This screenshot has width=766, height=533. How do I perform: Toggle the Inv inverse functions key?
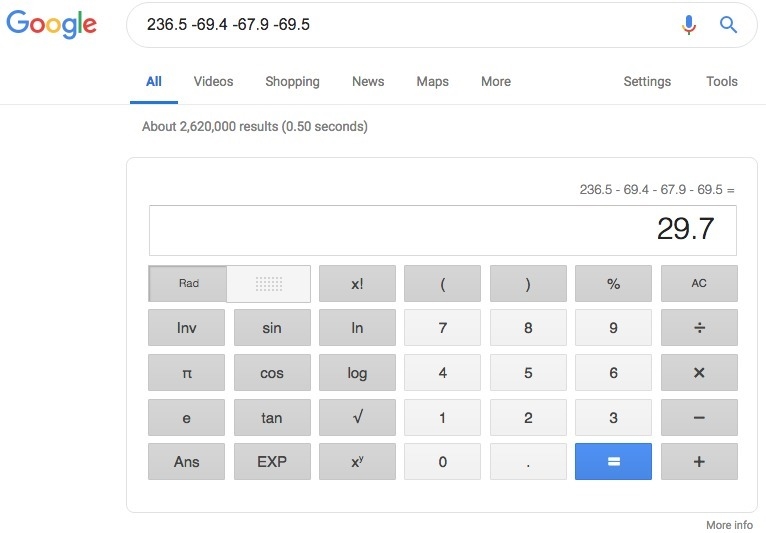click(x=186, y=327)
